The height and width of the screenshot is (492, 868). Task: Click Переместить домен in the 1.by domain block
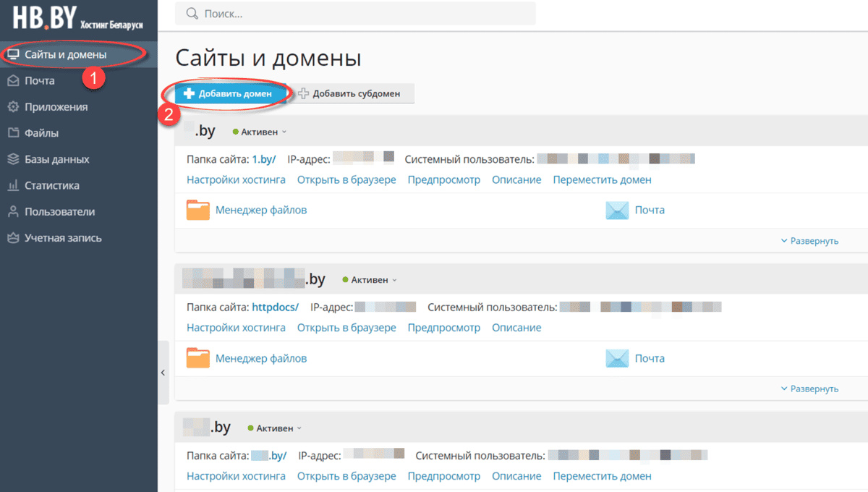point(603,179)
